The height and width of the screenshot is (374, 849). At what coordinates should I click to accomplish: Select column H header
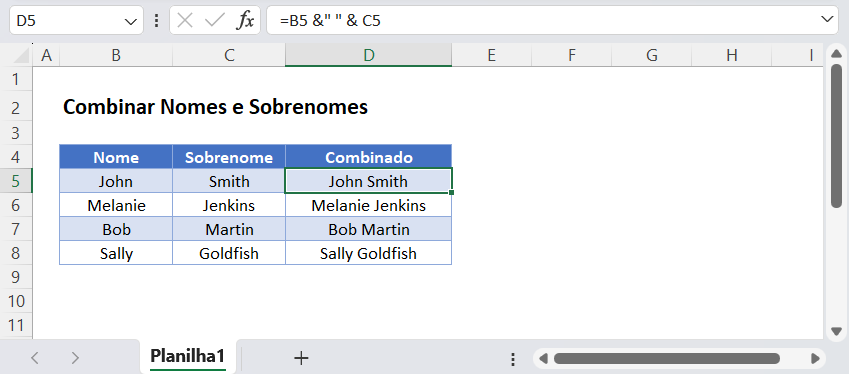tap(732, 55)
